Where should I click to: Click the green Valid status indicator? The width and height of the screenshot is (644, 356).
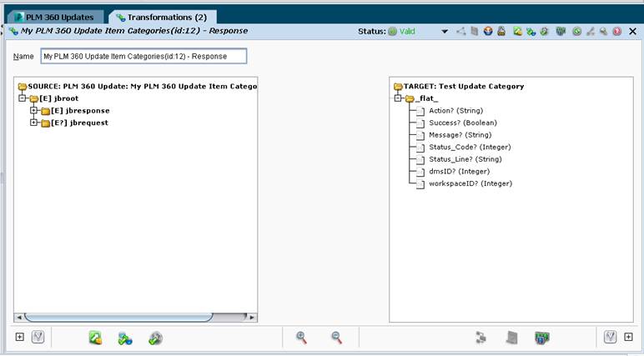402,31
